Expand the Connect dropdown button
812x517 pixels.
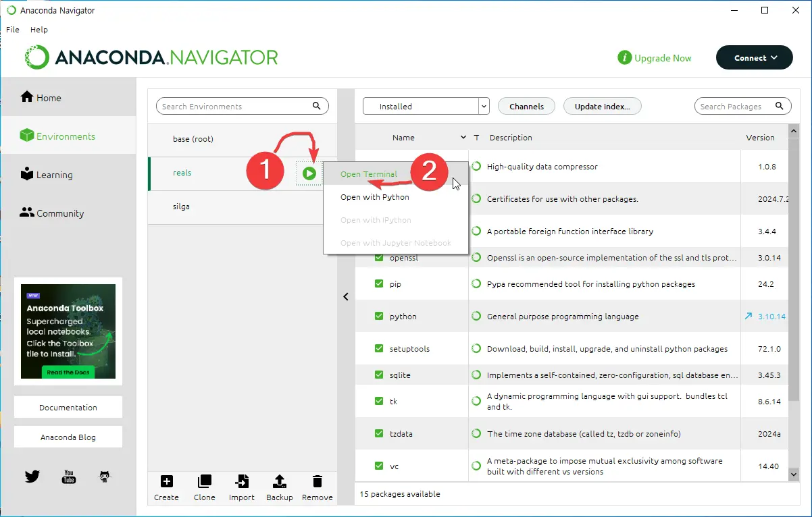pyautogui.click(x=754, y=58)
